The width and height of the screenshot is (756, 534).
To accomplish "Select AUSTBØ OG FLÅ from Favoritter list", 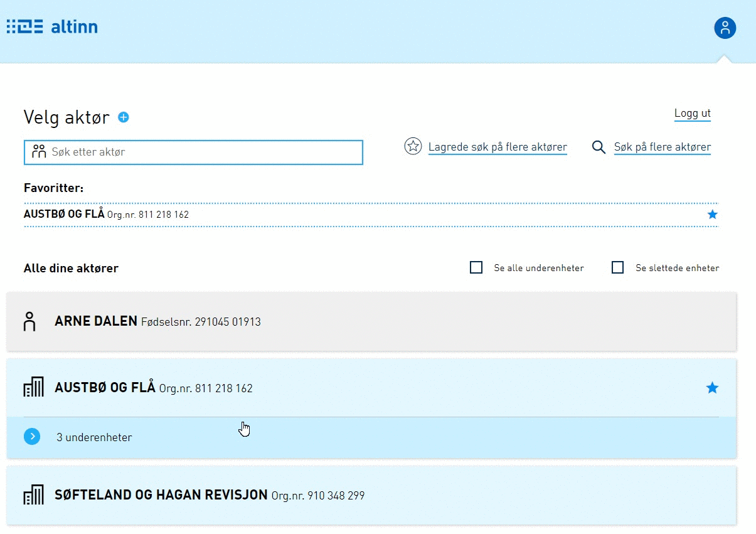I will point(64,215).
